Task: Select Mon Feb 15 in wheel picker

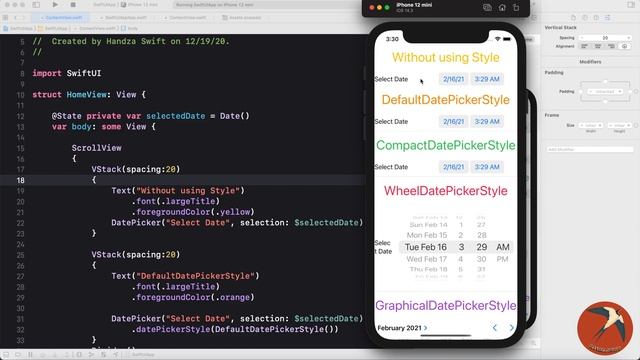Action: coord(427,235)
